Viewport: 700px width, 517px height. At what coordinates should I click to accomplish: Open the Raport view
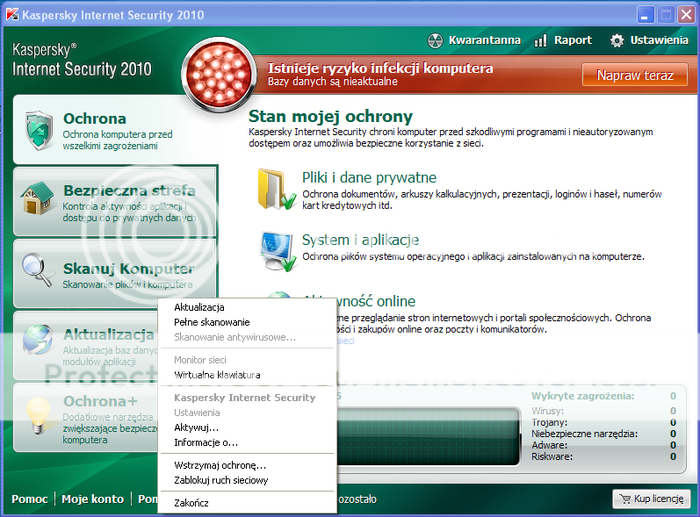(x=563, y=41)
